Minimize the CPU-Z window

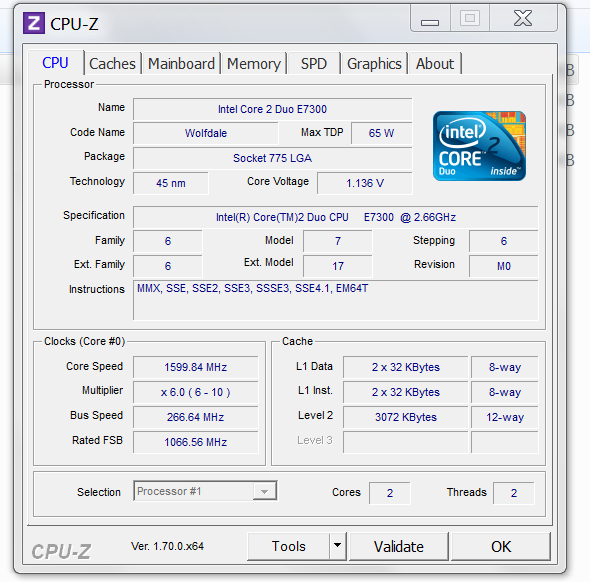(x=430, y=19)
